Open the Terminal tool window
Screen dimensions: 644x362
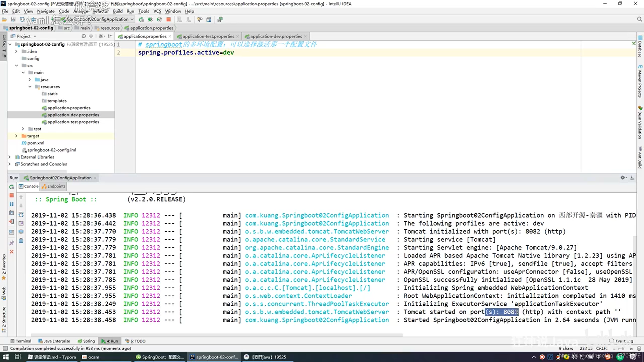pos(20,341)
